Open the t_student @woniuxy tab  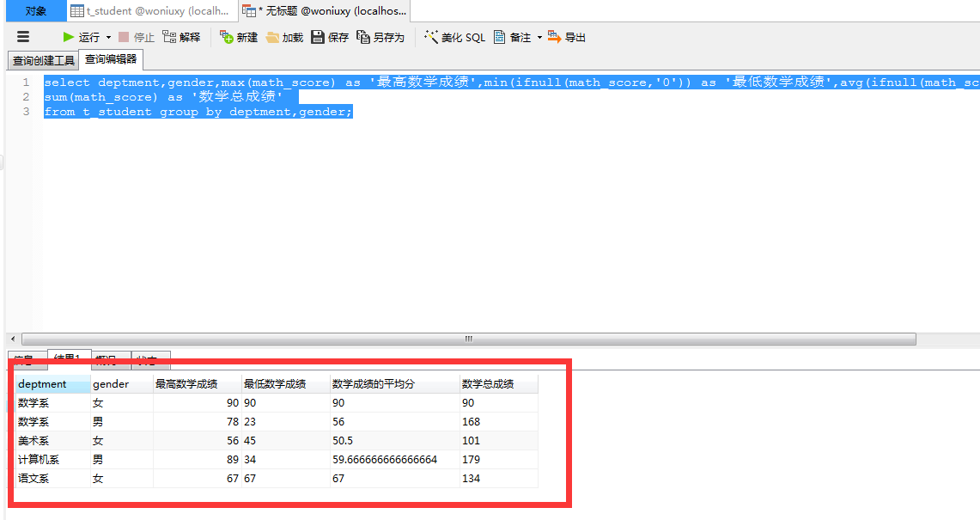[152, 10]
